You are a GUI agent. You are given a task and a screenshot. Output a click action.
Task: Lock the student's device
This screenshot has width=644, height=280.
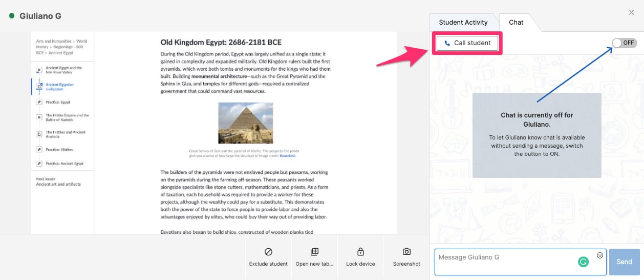point(360,257)
